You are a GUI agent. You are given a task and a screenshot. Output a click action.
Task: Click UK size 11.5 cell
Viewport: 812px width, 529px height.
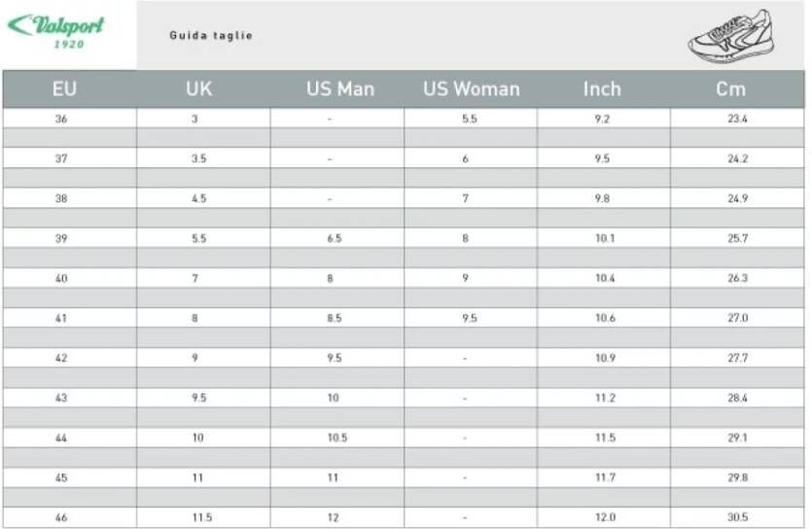coord(203,517)
